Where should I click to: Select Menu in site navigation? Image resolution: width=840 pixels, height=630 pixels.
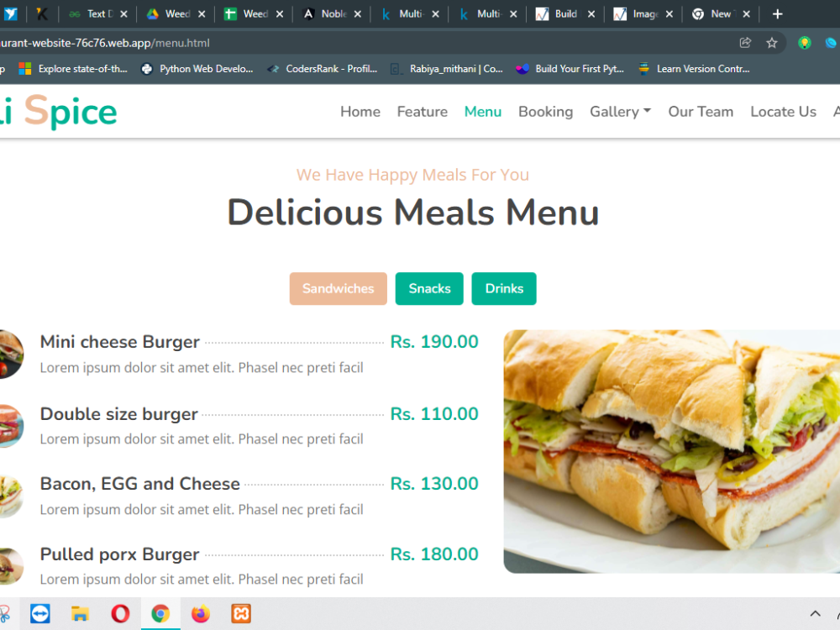483,112
